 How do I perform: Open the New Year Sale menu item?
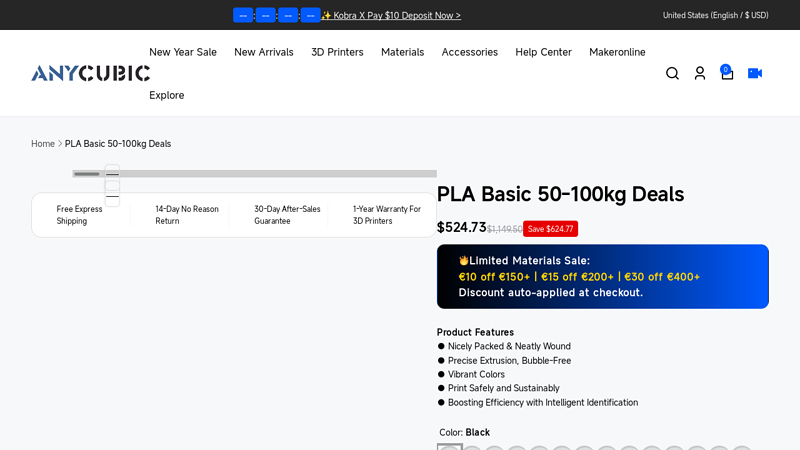coord(182,52)
